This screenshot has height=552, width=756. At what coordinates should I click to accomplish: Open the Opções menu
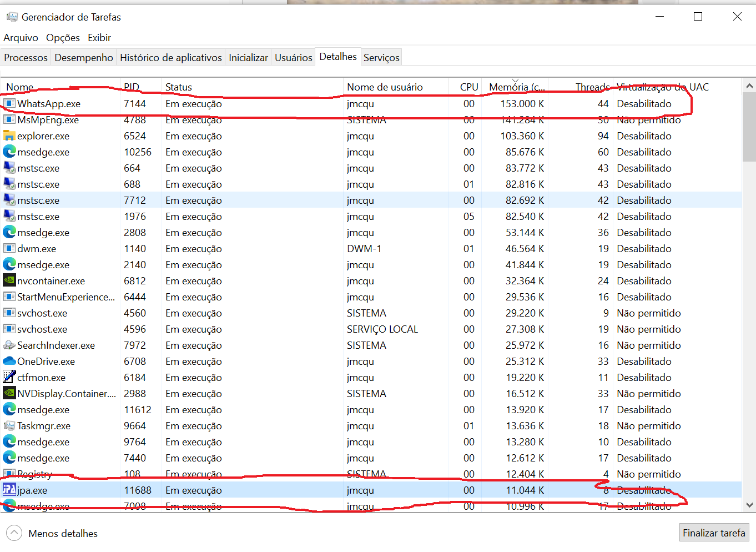click(x=63, y=38)
